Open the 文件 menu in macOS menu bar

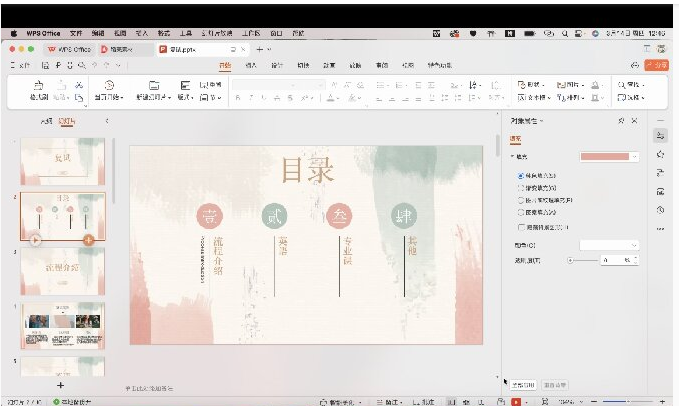(x=76, y=33)
